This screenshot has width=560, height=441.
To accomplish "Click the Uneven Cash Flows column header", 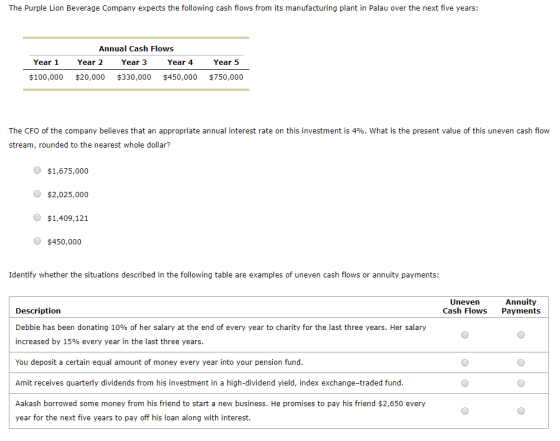I will pos(465,306).
